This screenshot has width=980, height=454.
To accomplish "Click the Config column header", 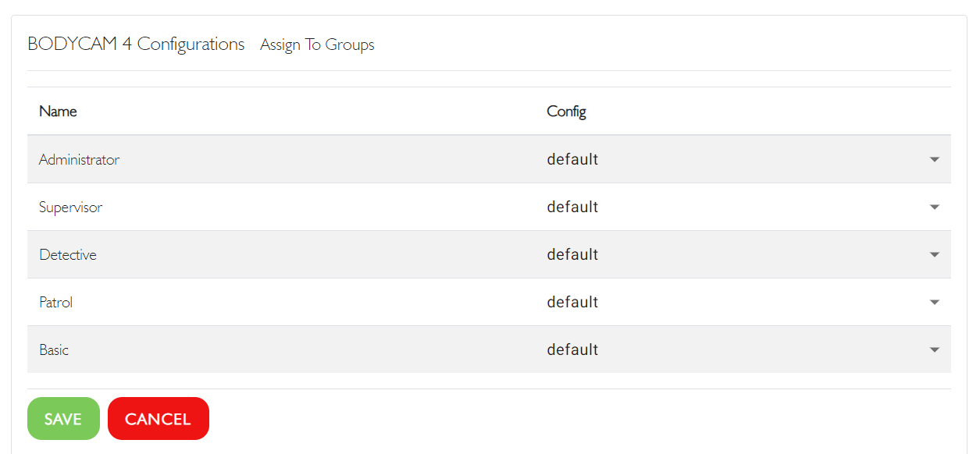I will click(x=566, y=112).
